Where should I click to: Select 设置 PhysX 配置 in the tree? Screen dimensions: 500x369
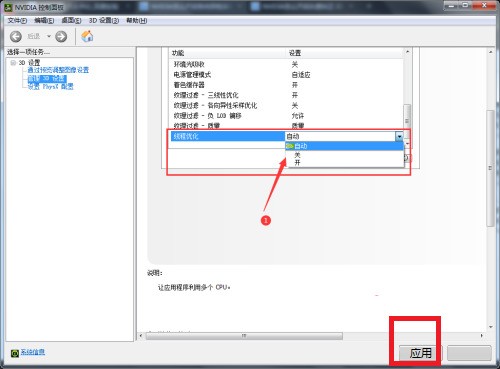click(50, 87)
